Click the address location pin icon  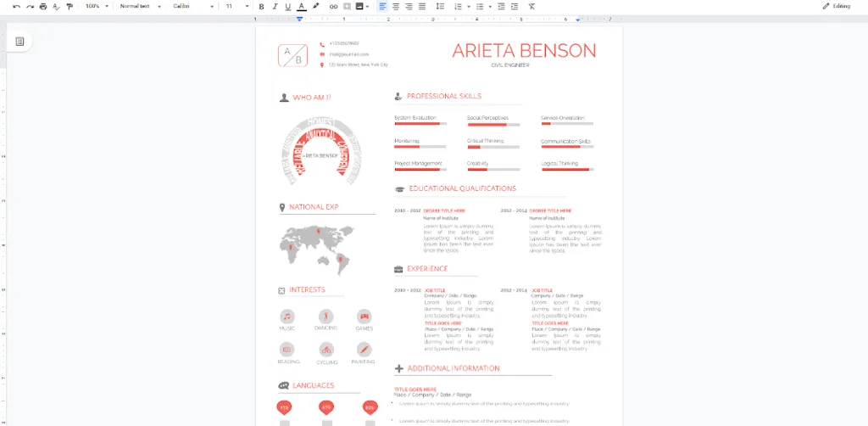[322, 64]
